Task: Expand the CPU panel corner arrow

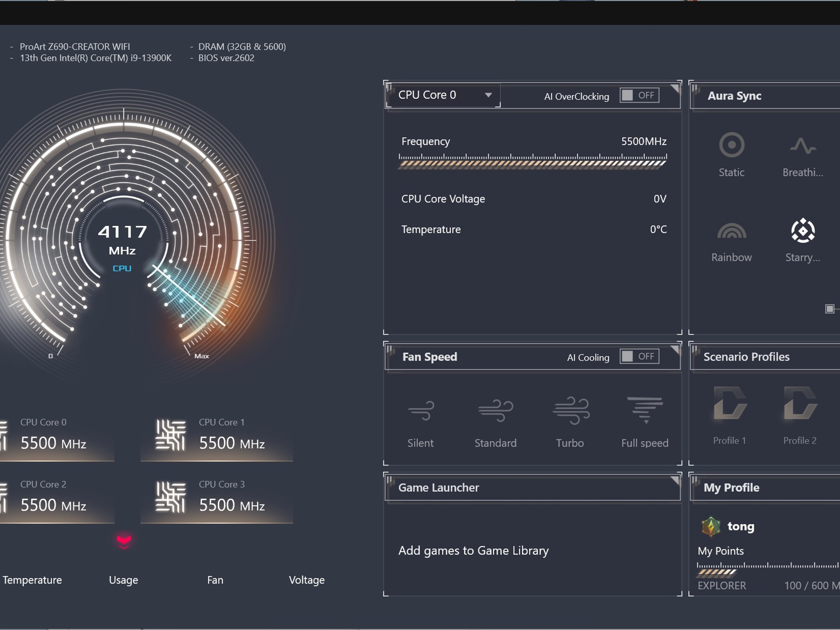Action: 674,89
